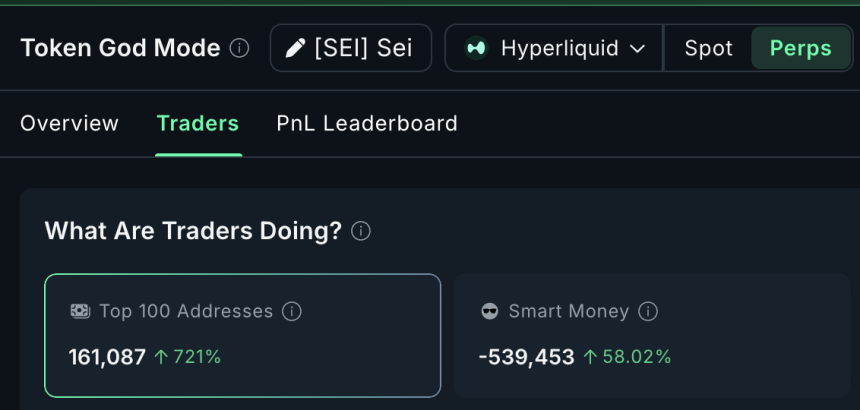Viewport: 860px width, 410px height.
Task: Click info icon next to What Are Traders Doing
Action: click(361, 231)
